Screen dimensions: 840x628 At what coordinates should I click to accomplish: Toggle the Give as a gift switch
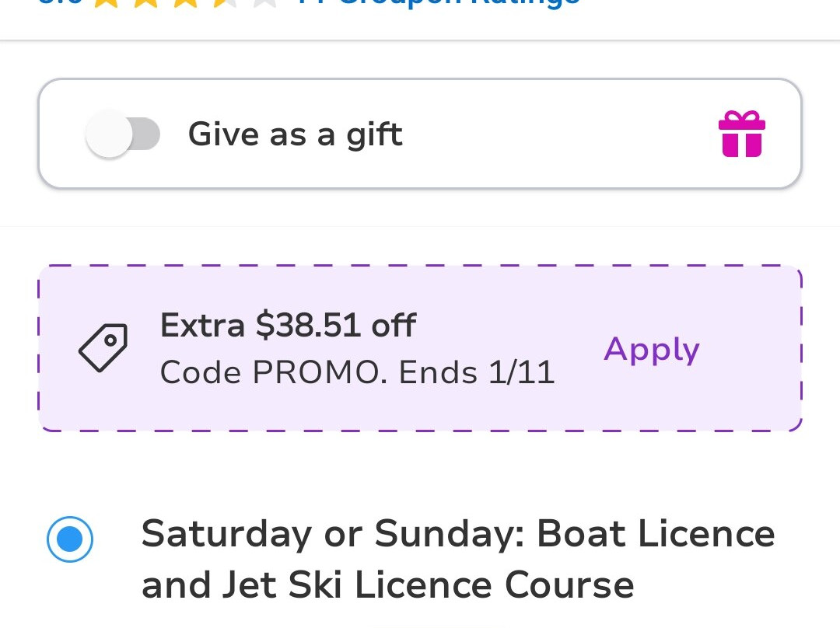(122, 134)
